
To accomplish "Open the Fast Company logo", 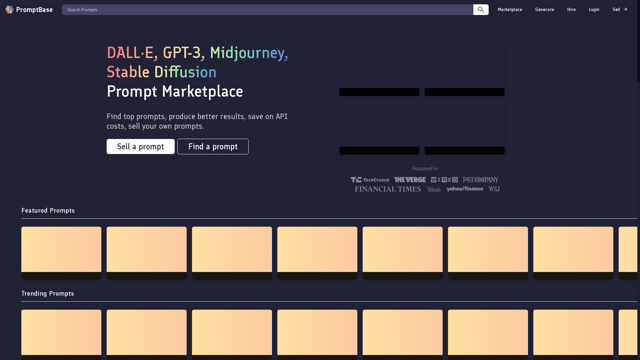I will click(x=480, y=180).
